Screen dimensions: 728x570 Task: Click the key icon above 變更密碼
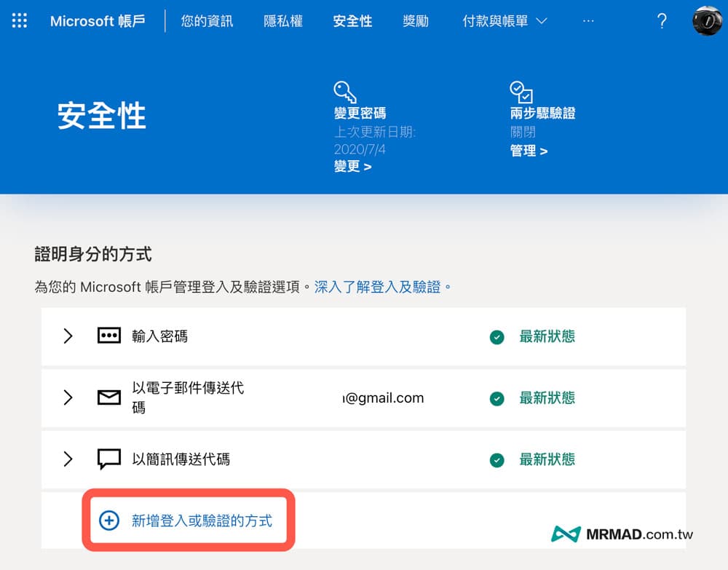click(x=345, y=92)
